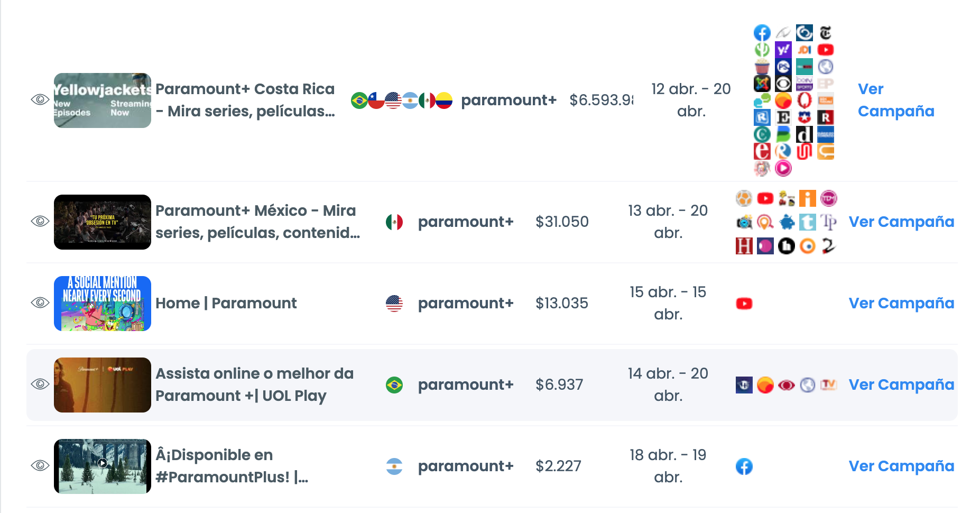The width and height of the screenshot is (980, 513).
Task: Click orange "i" icon in Paramount+ México row
Action: (807, 198)
